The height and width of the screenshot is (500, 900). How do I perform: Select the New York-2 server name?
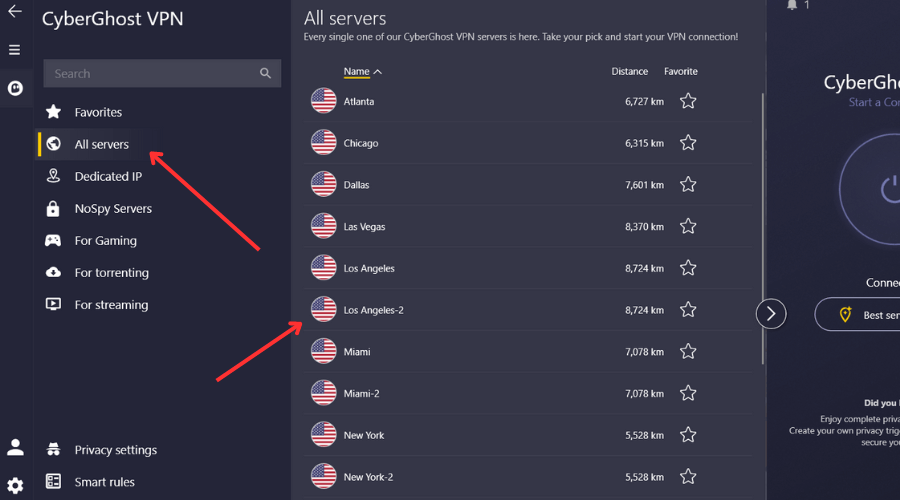368,477
